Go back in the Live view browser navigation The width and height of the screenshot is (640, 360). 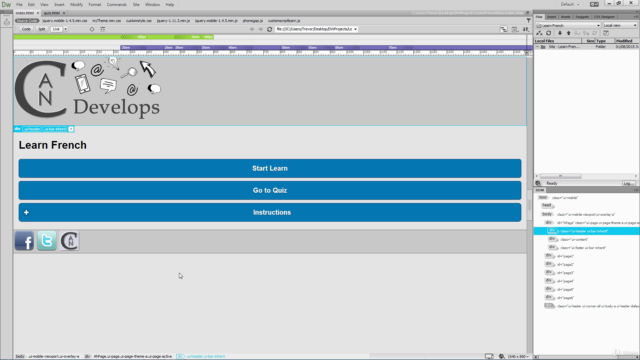point(252,29)
